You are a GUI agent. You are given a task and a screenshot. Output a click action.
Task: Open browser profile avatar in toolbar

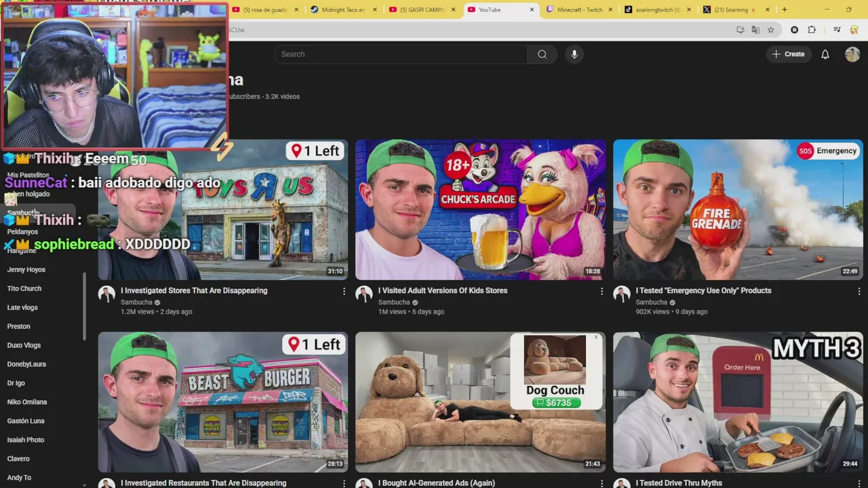tap(854, 30)
